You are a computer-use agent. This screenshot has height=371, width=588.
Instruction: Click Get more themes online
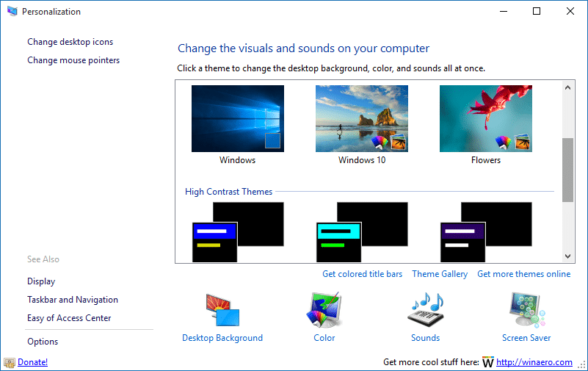[x=524, y=274]
